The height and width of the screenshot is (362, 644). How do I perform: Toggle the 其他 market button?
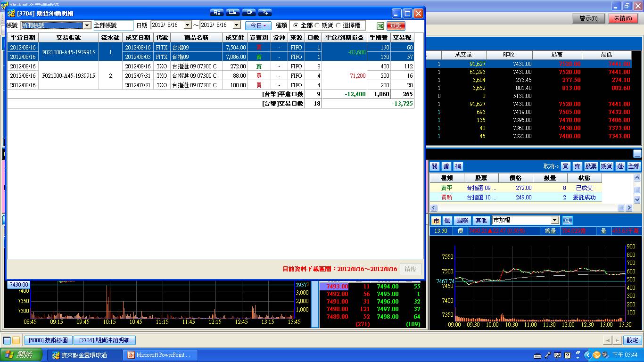(x=481, y=220)
